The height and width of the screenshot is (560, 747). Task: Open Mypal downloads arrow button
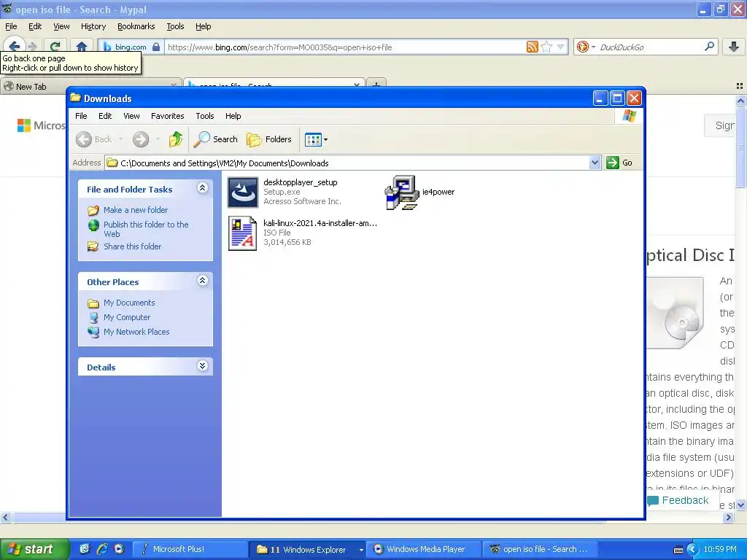click(734, 47)
